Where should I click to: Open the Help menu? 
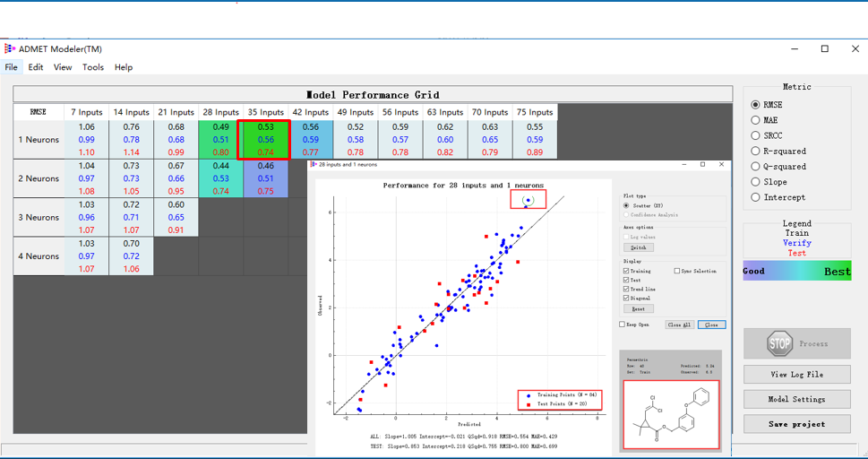click(x=124, y=67)
